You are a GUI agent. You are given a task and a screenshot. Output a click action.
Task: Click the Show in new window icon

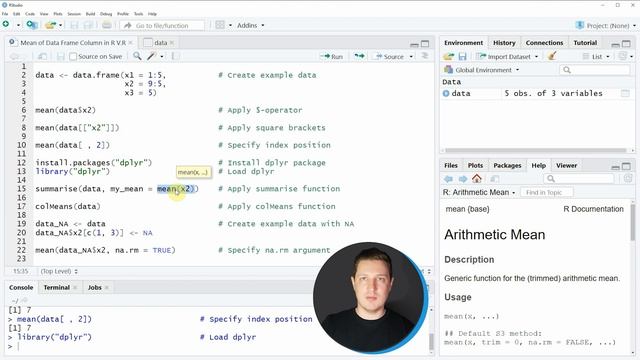[x=42, y=56]
